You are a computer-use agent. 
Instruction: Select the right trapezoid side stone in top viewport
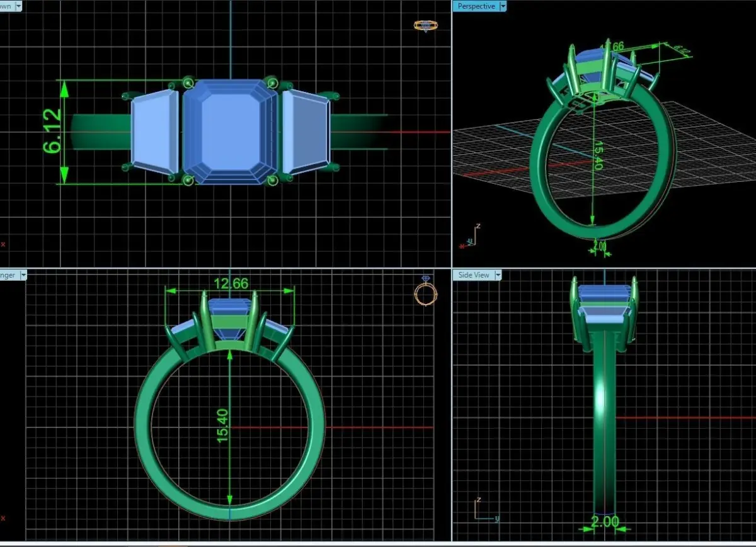tap(306, 132)
